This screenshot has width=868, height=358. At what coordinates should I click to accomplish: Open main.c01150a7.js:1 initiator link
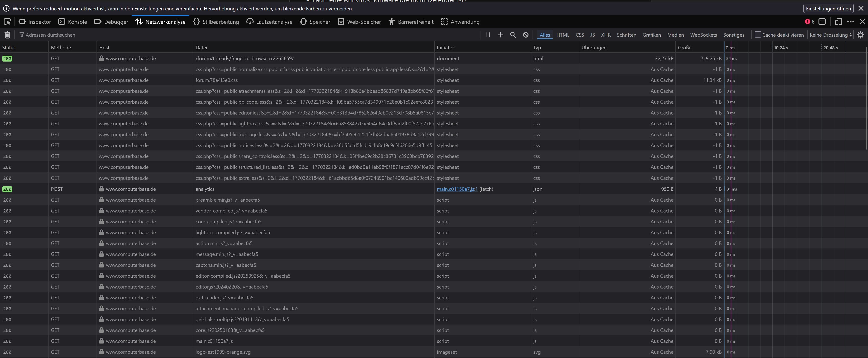[457, 189]
